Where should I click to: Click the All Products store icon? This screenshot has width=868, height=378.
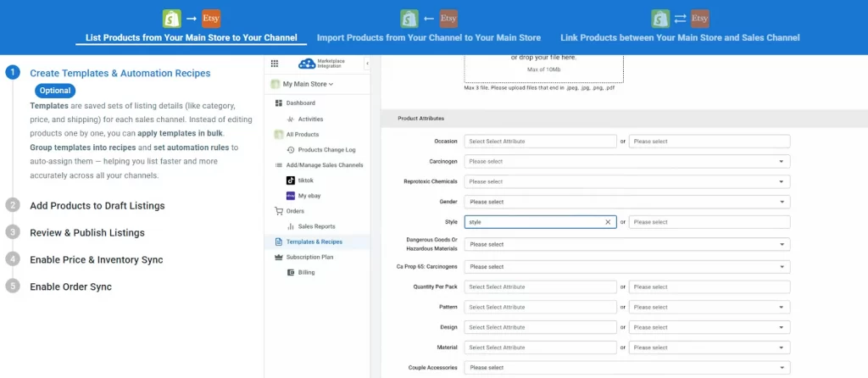pos(279,135)
